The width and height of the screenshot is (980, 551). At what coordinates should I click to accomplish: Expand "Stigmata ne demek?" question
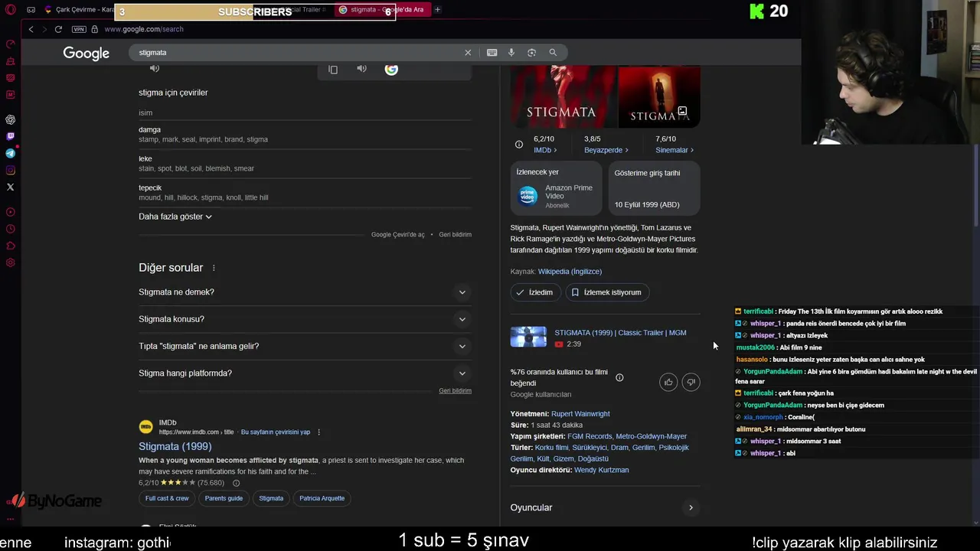point(305,292)
